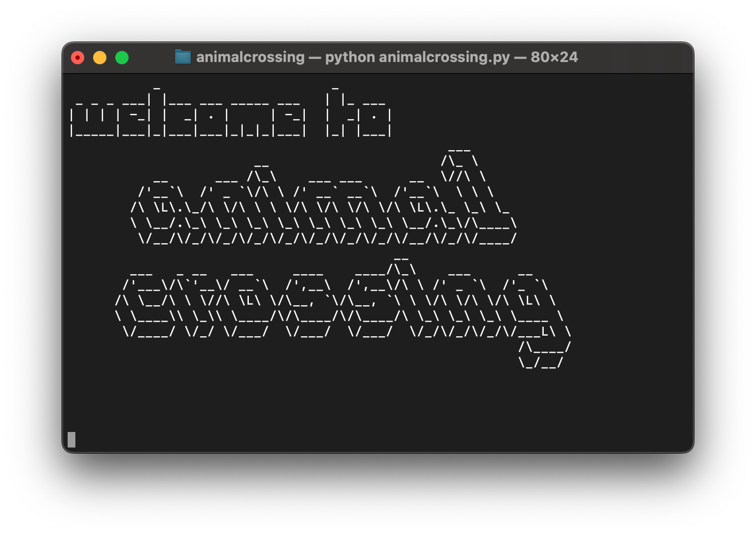Click the "animalcrossing" folder name in title
Screen dimensions: 756x535
tap(250, 57)
